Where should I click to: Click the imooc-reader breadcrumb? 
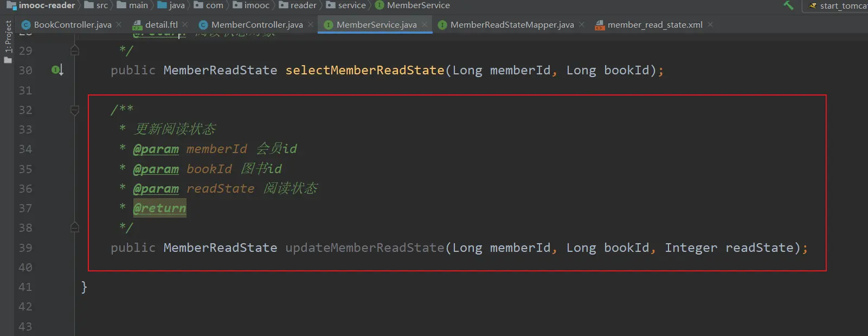coord(41,5)
